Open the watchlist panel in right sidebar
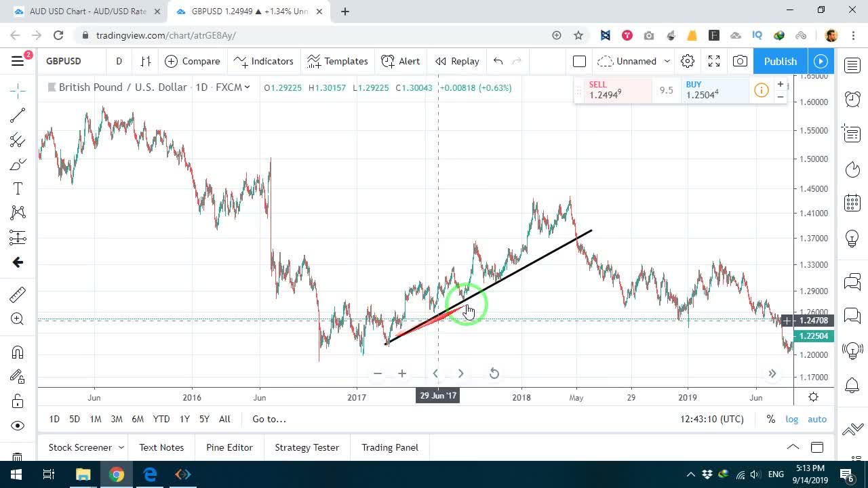Screen dimensions: 868x488 852,65
